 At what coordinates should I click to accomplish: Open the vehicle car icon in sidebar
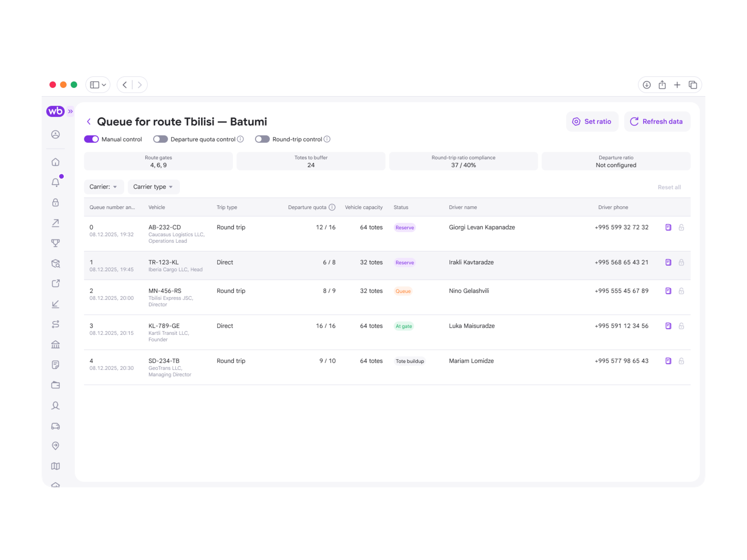click(55, 426)
